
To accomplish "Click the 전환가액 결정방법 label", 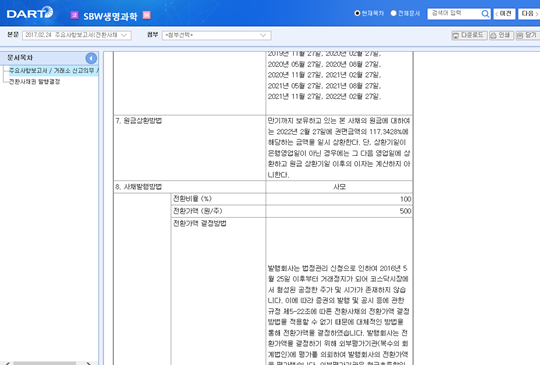I will tap(199, 223).
